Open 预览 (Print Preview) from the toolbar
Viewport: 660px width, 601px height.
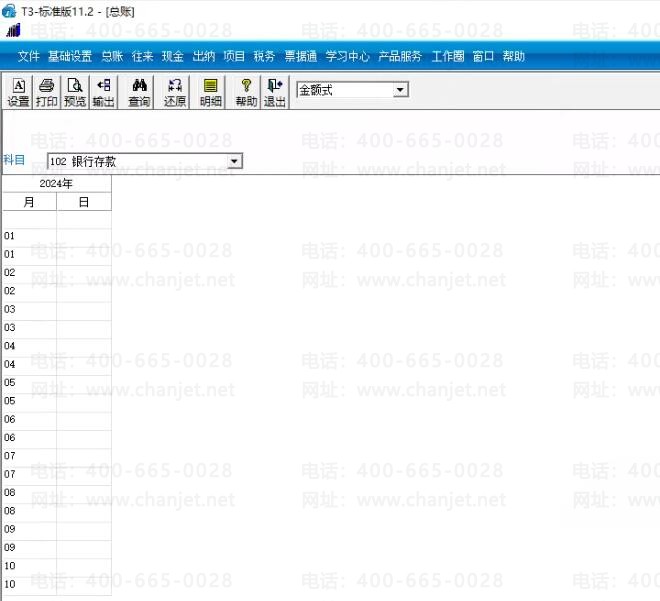click(74, 92)
